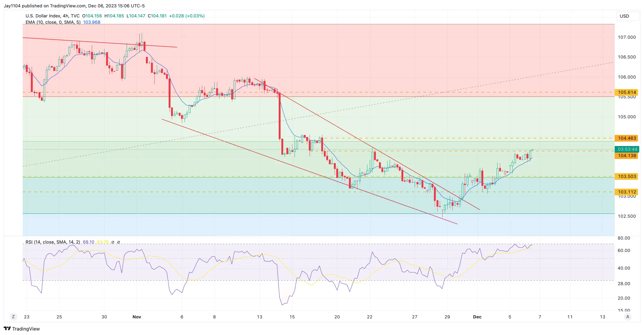Click the first null symbol in RSI legend
Viewport: 644px width, 335px height.
coord(113,242)
